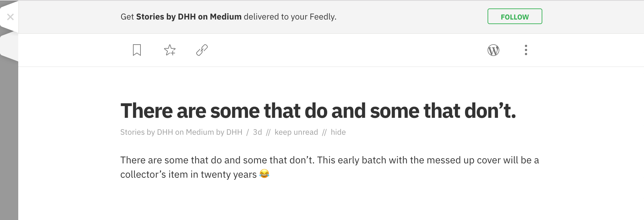Save article with the Read Later bookmark icon
This screenshot has width=644, height=220.
pos(137,50)
